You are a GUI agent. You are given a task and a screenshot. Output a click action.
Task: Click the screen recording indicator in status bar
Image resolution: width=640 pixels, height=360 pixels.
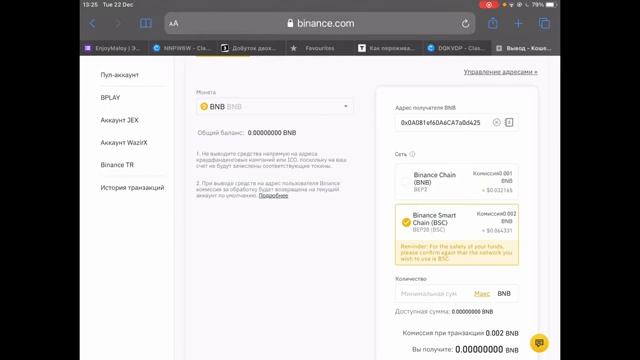click(x=489, y=5)
